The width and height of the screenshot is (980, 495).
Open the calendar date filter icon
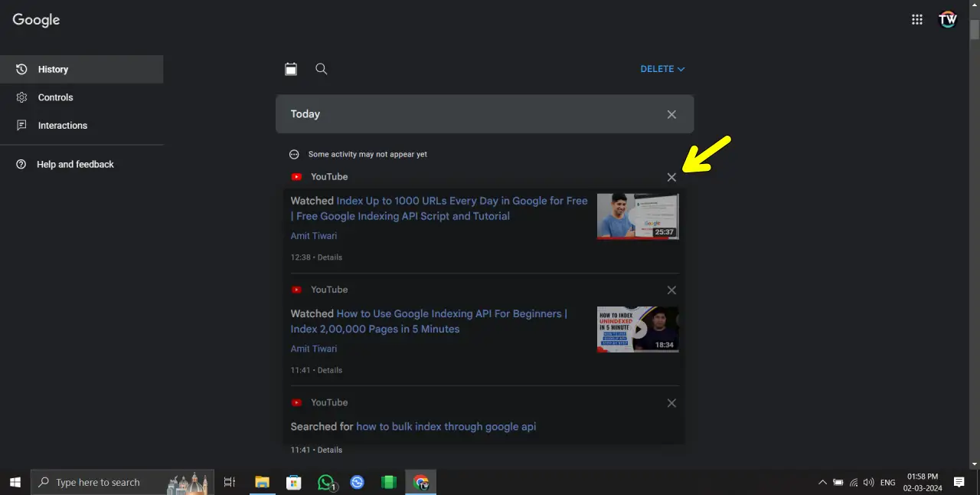(291, 69)
